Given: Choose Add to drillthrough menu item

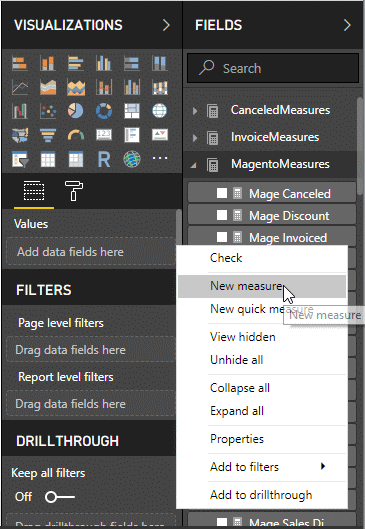Looking at the screenshot, I should pos(262,495).
